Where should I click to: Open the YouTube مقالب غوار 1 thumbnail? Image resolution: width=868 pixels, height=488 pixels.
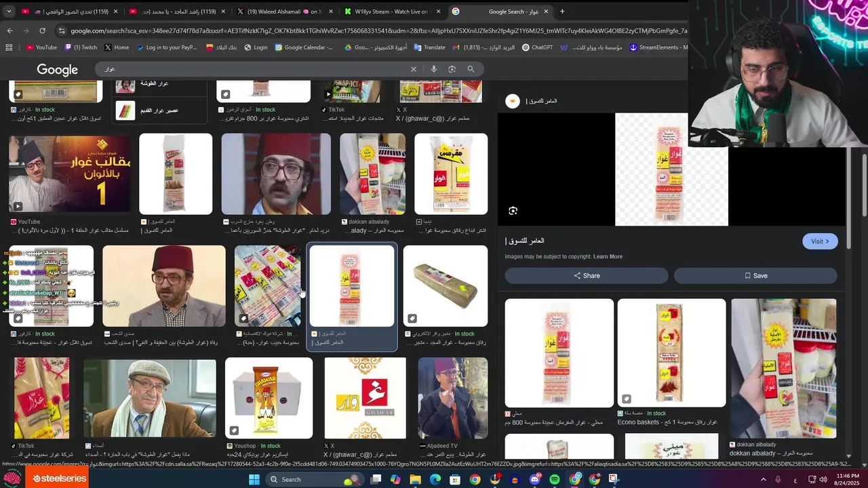[70, 174]
